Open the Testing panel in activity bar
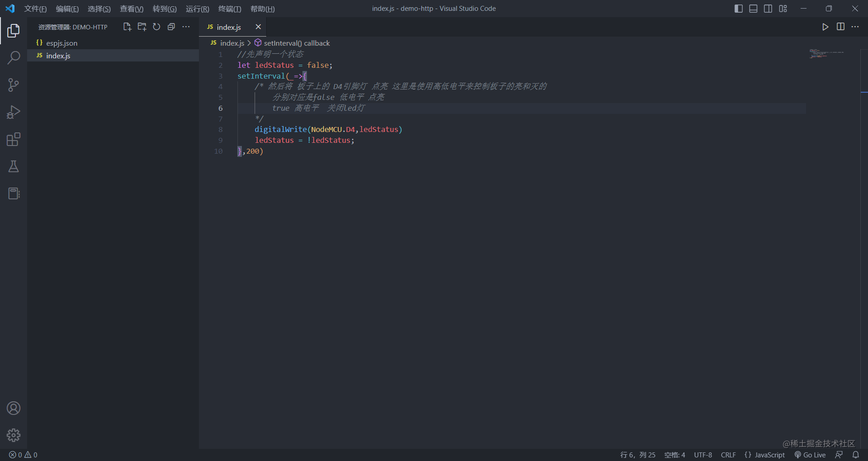Image resolution: width=868 pixels, height=461 pixels. (14, 166)
